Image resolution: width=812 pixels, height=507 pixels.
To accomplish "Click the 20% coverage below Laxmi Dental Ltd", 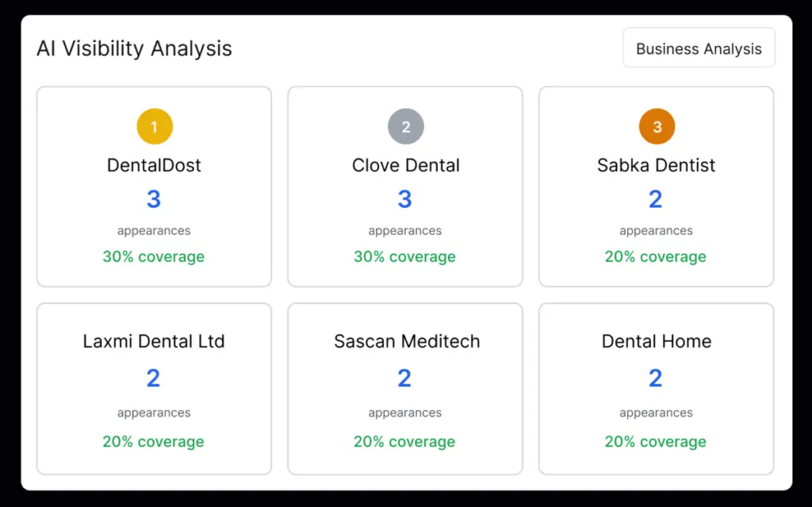I will coord(154,441).
